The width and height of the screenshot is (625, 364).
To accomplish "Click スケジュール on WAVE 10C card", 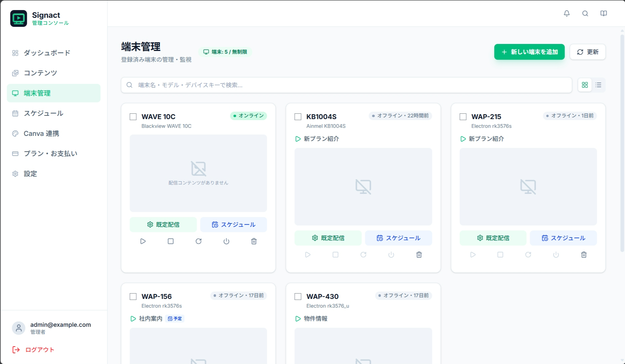I will (234, 224).
